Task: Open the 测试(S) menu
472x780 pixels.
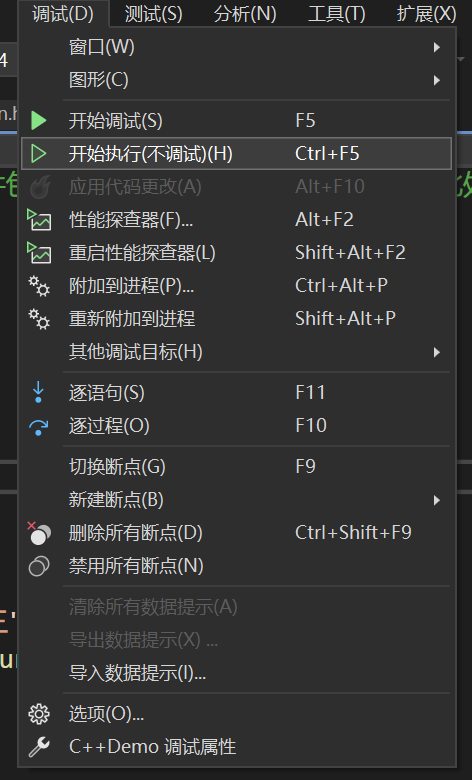Action: (153, 13)
